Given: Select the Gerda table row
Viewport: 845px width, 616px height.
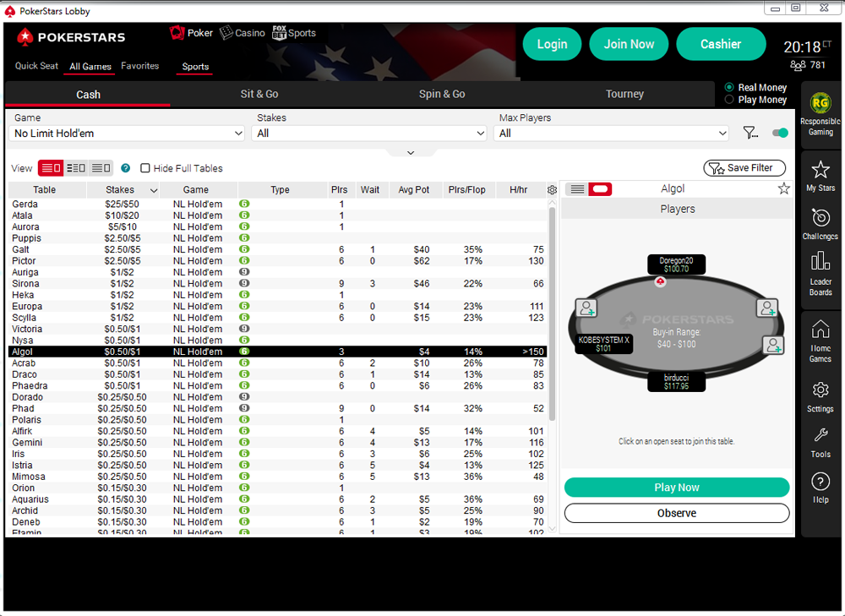Looking at the screenshot, I should 277,204.
